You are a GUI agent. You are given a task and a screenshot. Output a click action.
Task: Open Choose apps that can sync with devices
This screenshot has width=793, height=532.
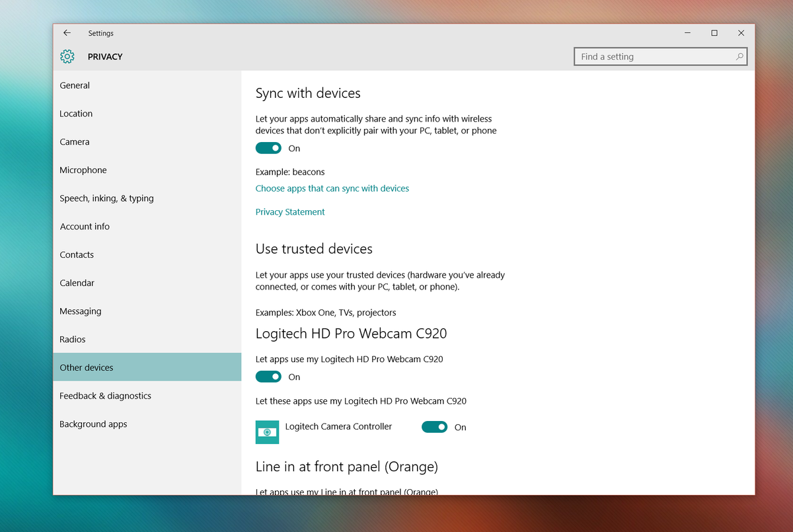[x=332, y=188]
